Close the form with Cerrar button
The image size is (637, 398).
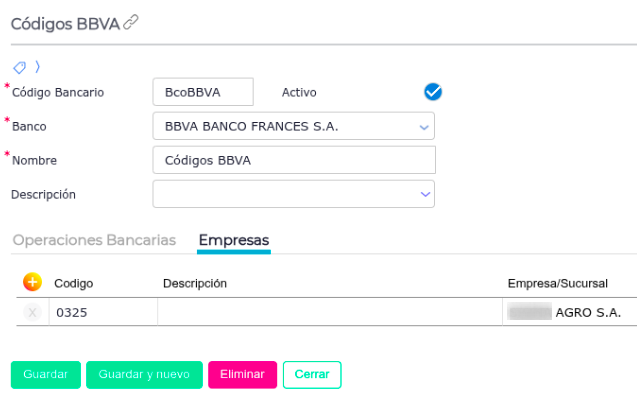pyautogui.click(x=312, y=374)
